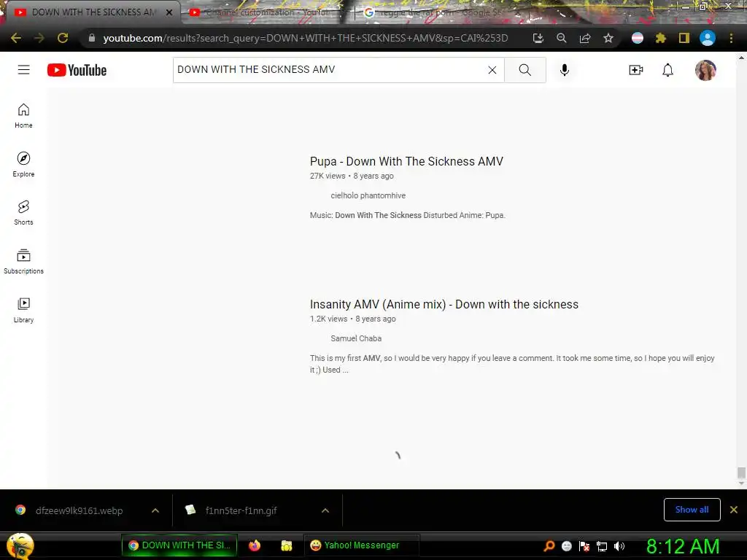Open the Extensions puzzle icon
This screenshot has width=747, height=560.
coord(660,38)
